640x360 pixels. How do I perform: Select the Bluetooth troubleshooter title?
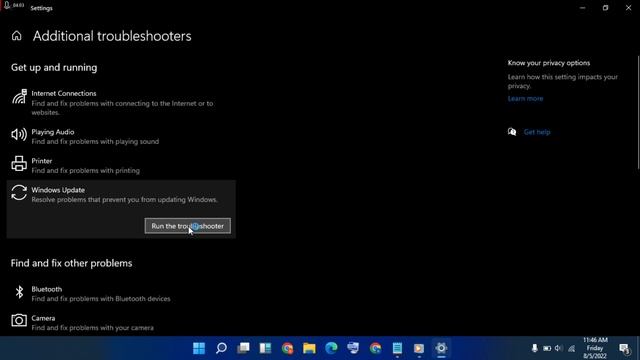pyautogui.click(x=47, y=289)
